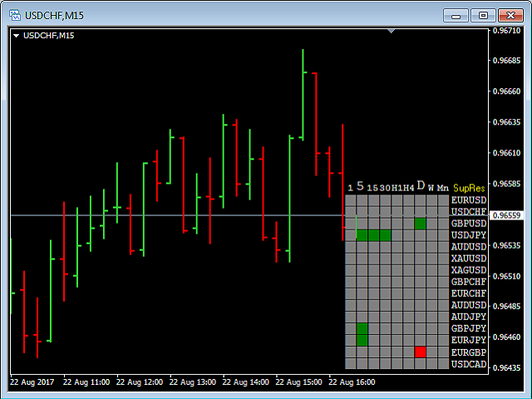Viewport: 532px width, 399px height.
Task: Select the USDCHF symbol label in the grid
Action: click(x=469, y=212)
